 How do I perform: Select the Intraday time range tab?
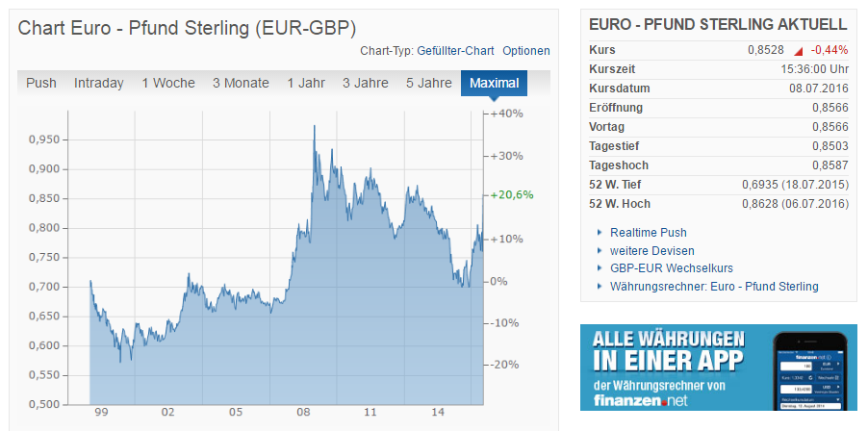[x=99, y=83]
